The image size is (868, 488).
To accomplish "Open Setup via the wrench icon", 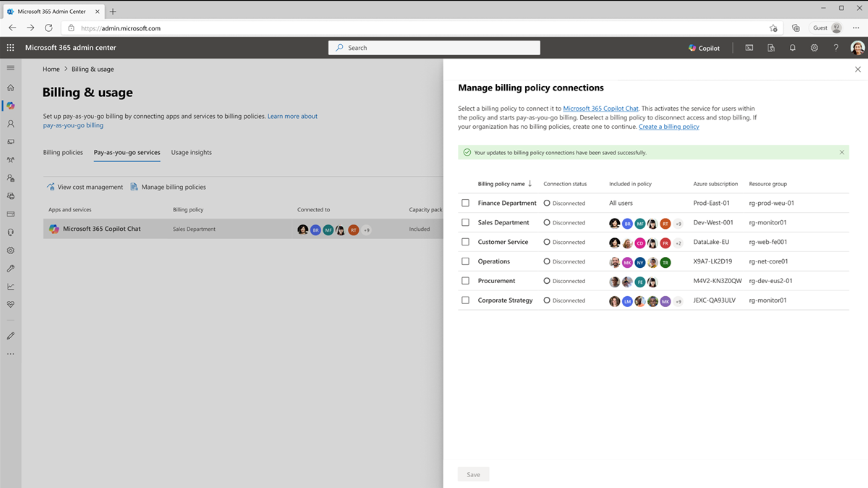I will point(10,268).
